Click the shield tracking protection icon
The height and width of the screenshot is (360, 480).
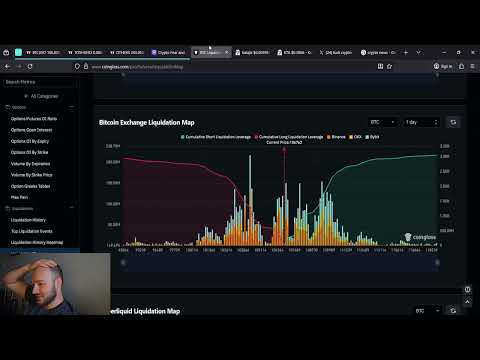point(77,66)
